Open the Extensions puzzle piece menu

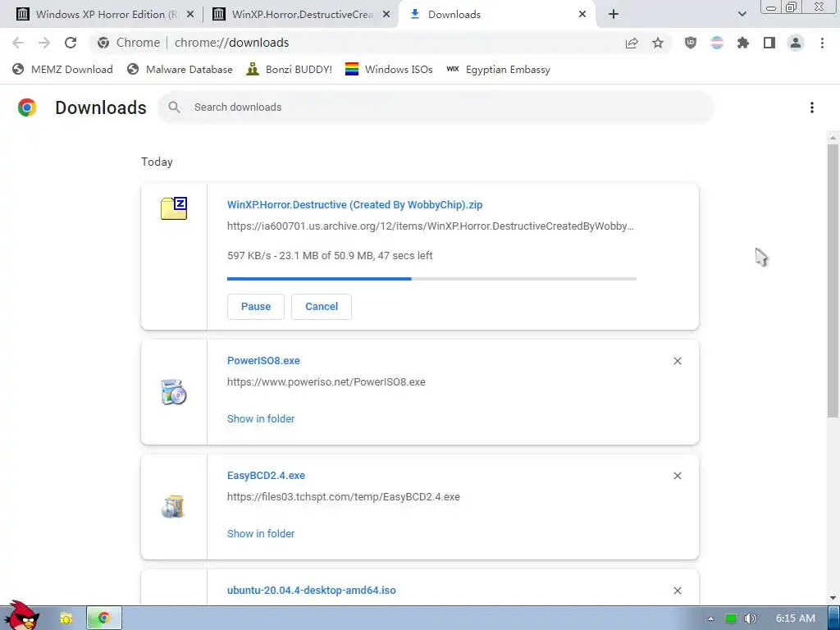tap(743, 43)
